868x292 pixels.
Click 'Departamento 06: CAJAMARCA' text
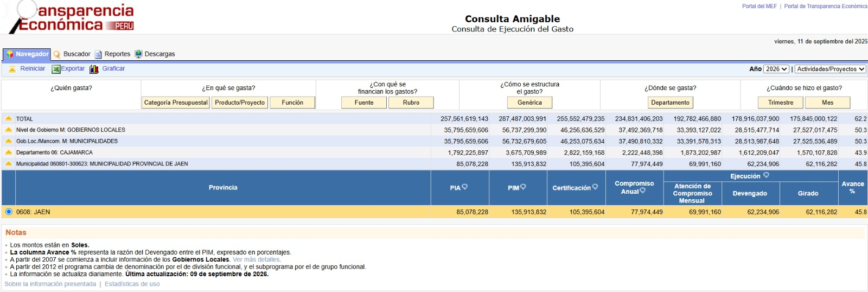[x=54, y=153]
